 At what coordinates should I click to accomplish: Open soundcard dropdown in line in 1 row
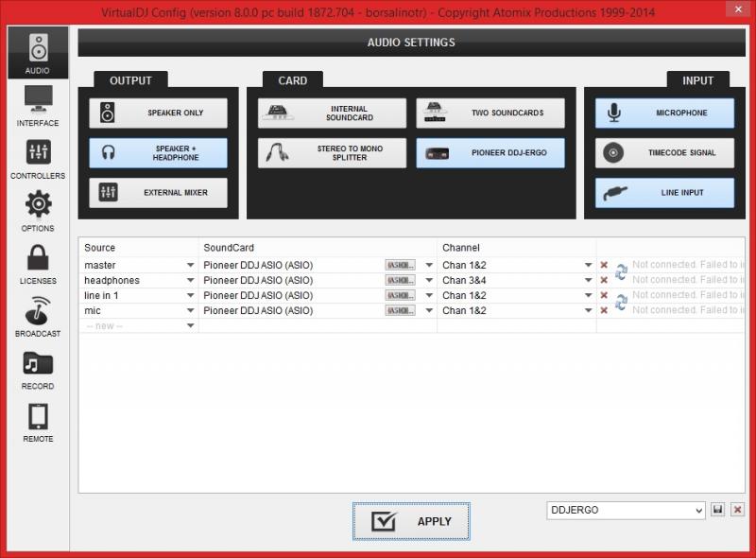click(x=429, y=295)
